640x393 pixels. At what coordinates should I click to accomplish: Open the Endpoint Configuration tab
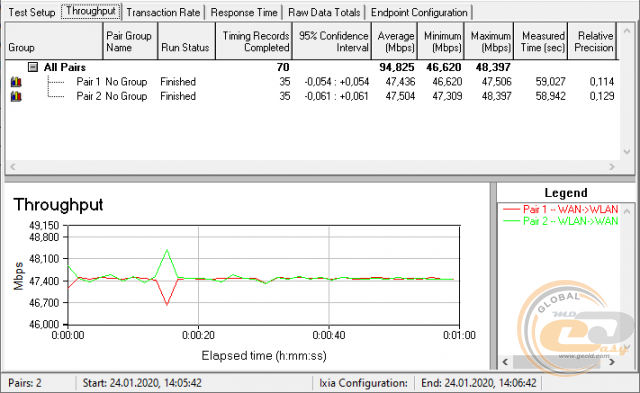(x=419, y=12)
